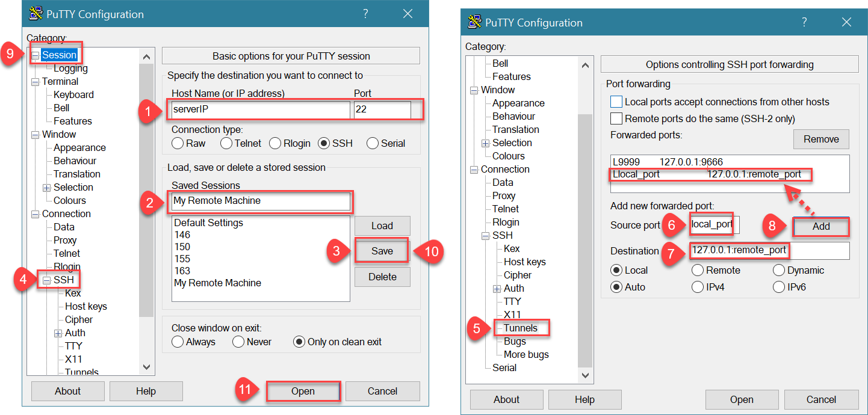Click the category scrollbar up arrow in the session options window
Screen dimensions: 868x415
pyautogui.click(x=146, y=57)
